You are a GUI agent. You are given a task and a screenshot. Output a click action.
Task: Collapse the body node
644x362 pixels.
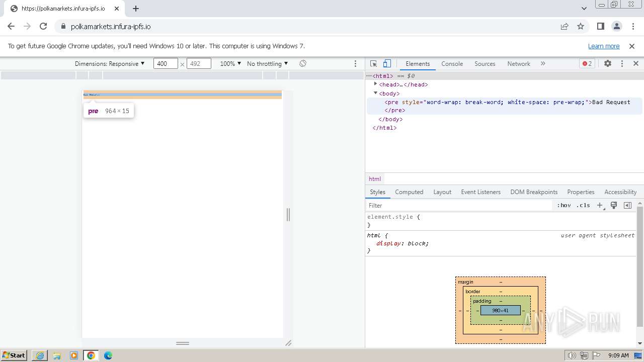pyautogui.click(x=375, y=93)
